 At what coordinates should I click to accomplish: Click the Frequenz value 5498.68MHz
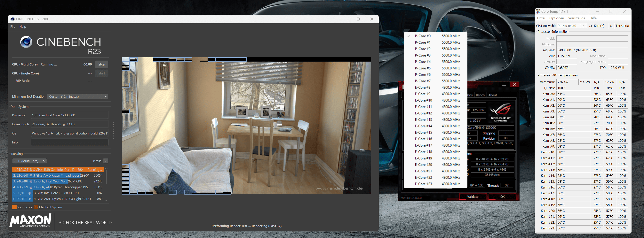coord(592,50)
